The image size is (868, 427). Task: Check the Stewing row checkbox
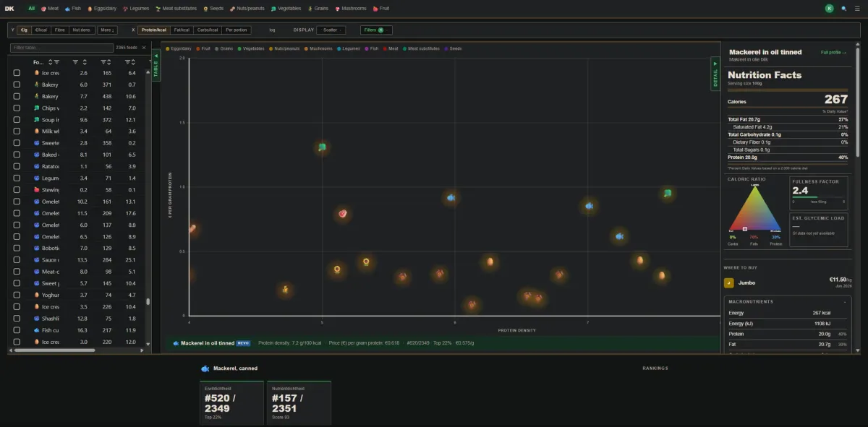[17, 190]
